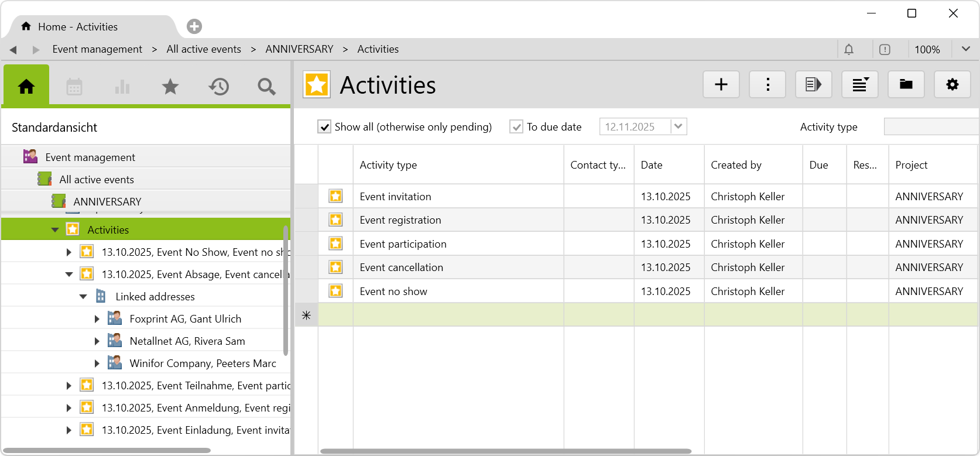This screenshot has height=456, width=980.
Task: Click the folder icon in Activities toolbar
Action: coord(906,85)
